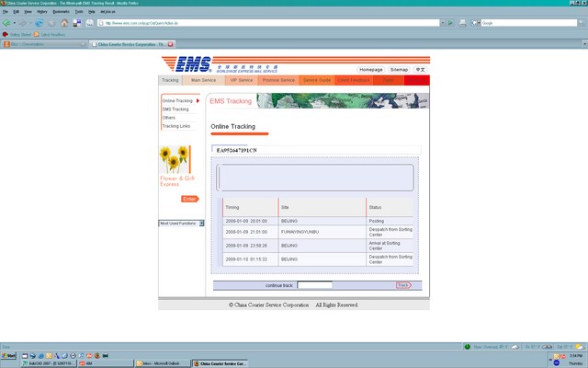
Task: Click the Go arrow next to address bar
Action: click(x=451, y=23)
